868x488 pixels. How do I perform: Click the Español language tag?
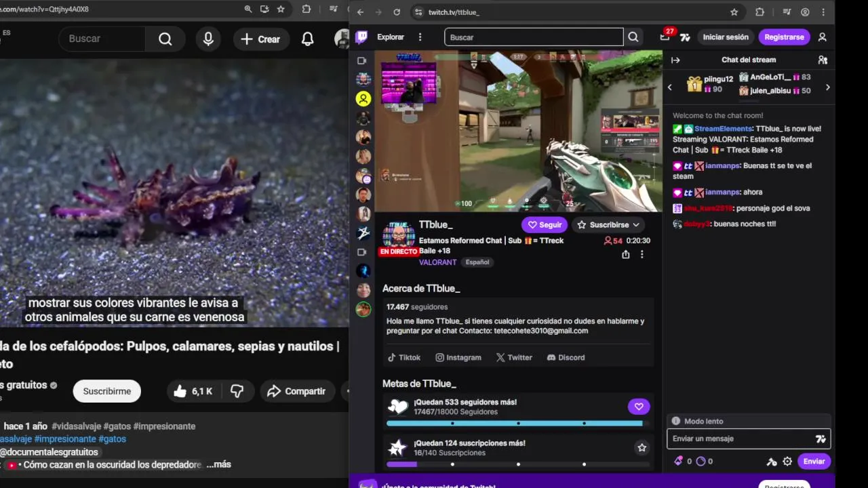pos(477,262)
